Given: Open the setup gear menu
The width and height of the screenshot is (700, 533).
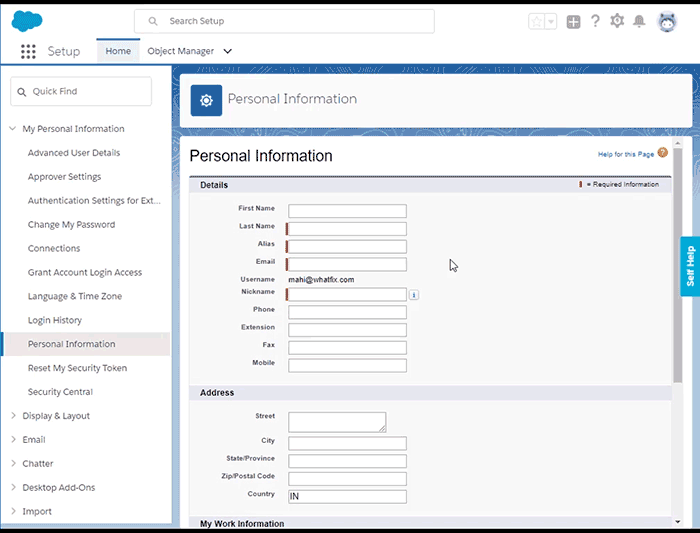Looking at the screenshot, I should pos(617,21).
